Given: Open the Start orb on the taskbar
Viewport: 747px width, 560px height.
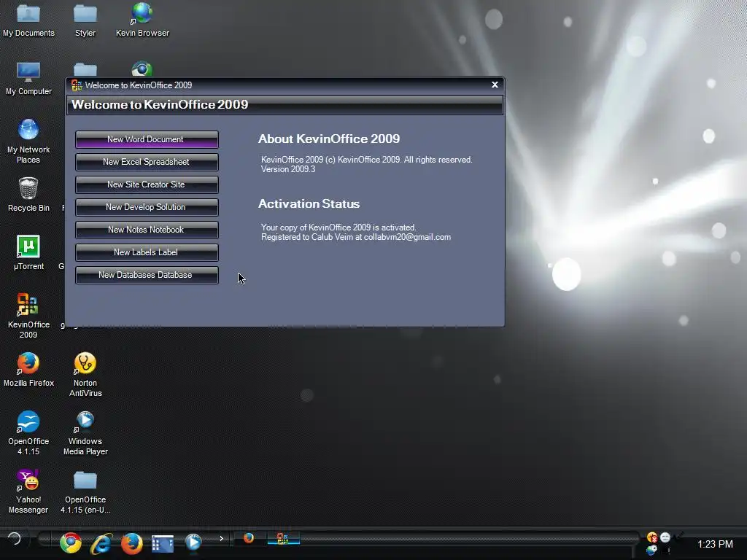Looking at the screenshot, I should coord(15,539).
